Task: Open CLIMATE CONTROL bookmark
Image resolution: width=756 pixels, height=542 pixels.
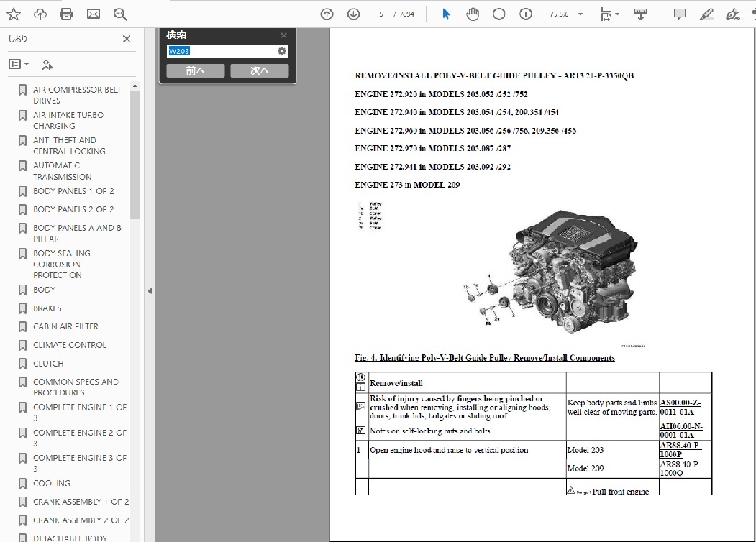Action: 70,345
